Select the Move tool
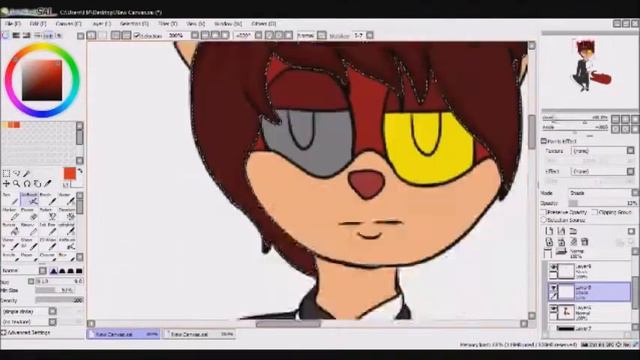The height and width of the screenshot is (360, 640). pos(7,184)
